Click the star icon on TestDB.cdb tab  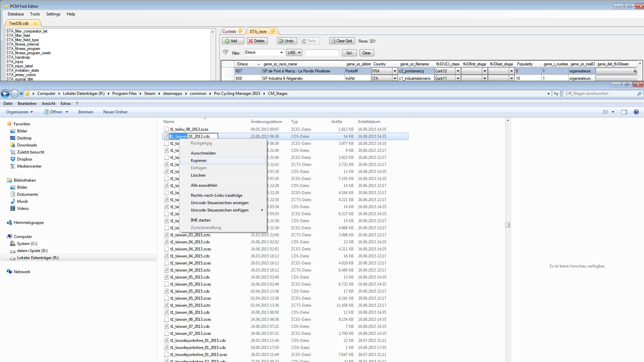(x=35, y=23)
